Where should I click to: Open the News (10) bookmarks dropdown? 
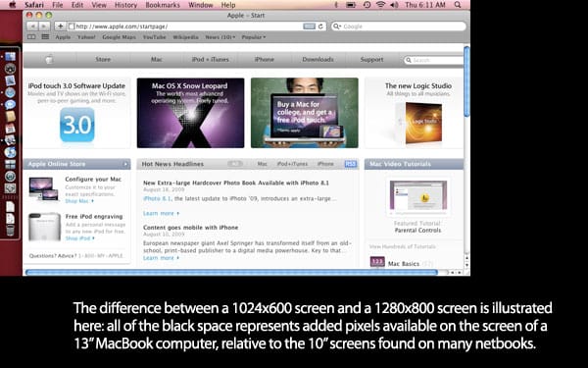coord(220,37)
